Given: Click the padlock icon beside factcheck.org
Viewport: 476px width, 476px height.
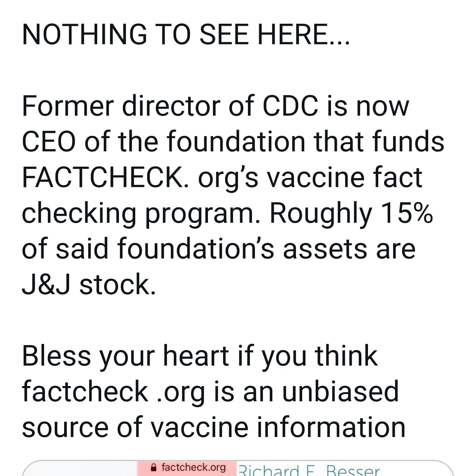Looking at the screenshot, I should [153, 468].
